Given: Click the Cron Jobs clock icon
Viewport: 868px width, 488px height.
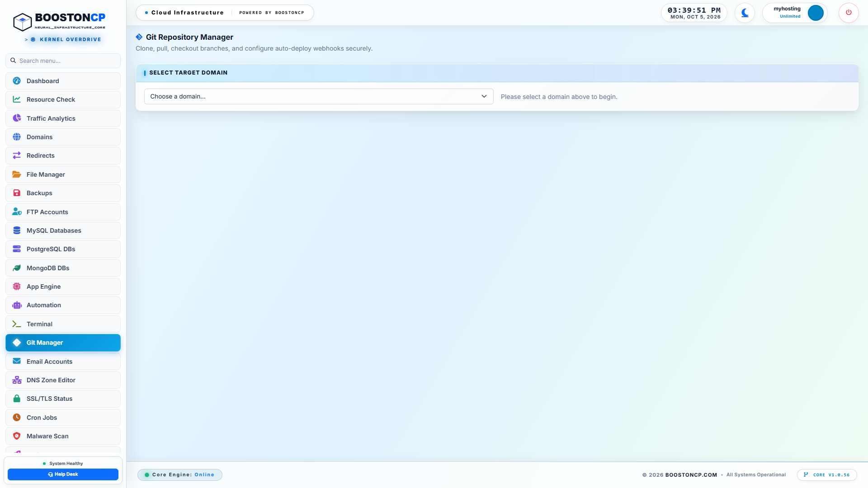Looking at the screenshot, I should [17, 418].
